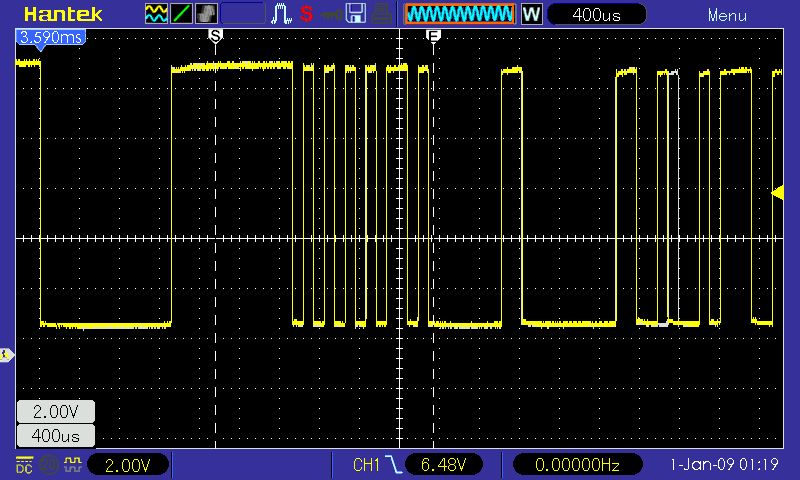
Task: Click the falling edge trigger slope icon
Action: pos(393,465)
